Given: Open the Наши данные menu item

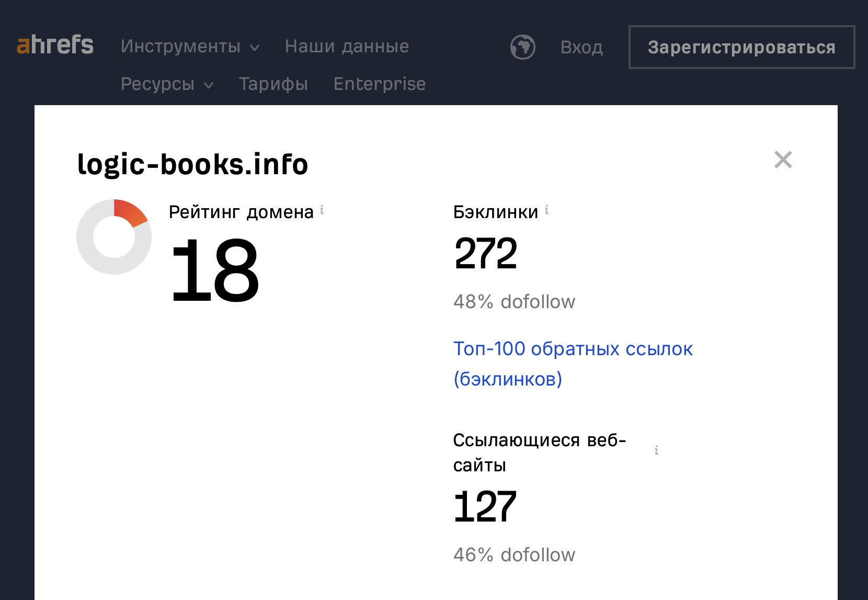Looking at the screenshot, I should tap(347, 47).
